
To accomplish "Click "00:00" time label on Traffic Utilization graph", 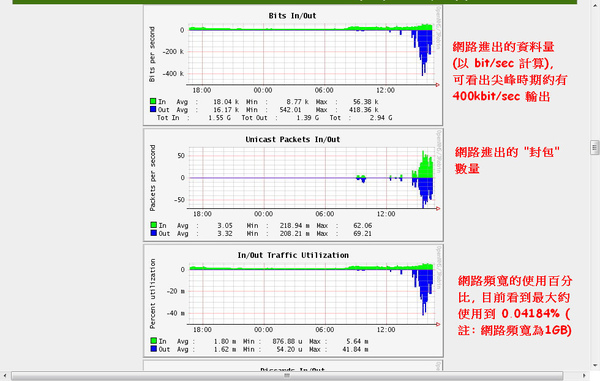I will [263, 330].
